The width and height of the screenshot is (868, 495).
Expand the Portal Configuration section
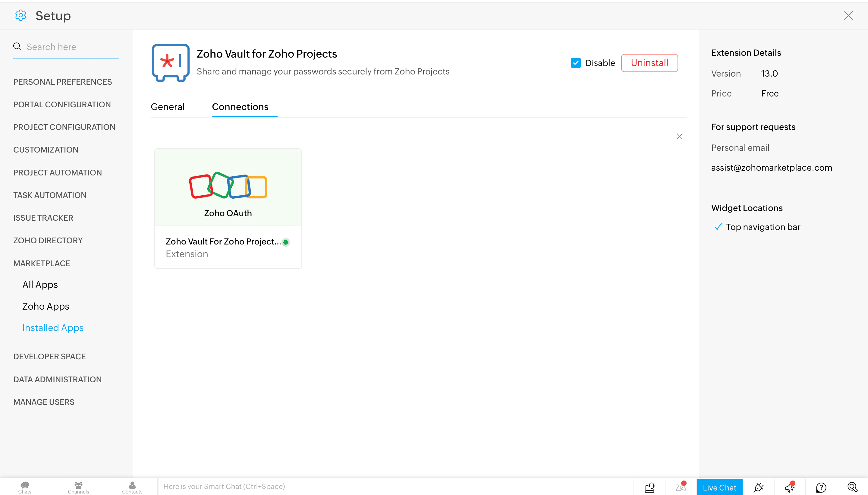click(62, 104)
